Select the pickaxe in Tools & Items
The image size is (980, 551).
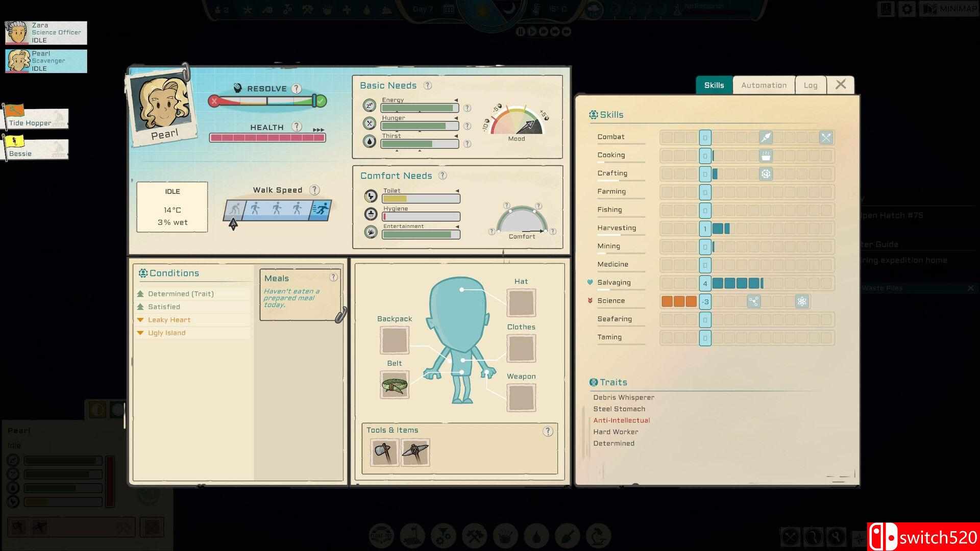pos(414,452)
